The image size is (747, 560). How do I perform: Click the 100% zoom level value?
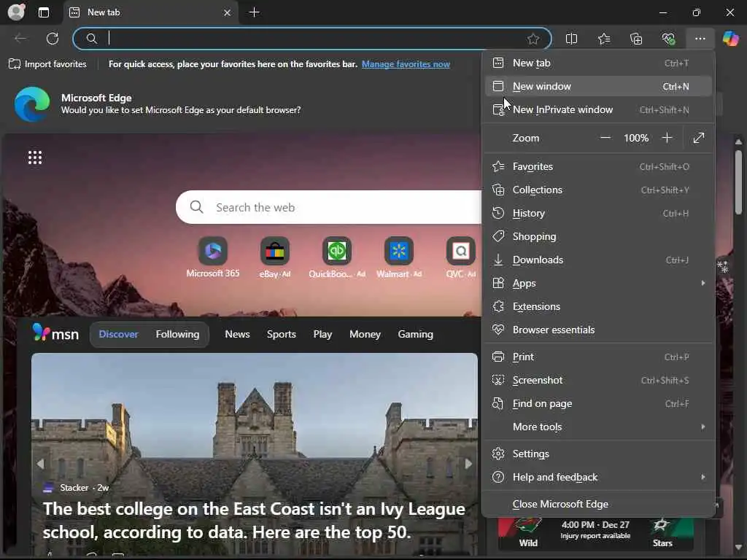pyautogui.click(x=636, y=138)
